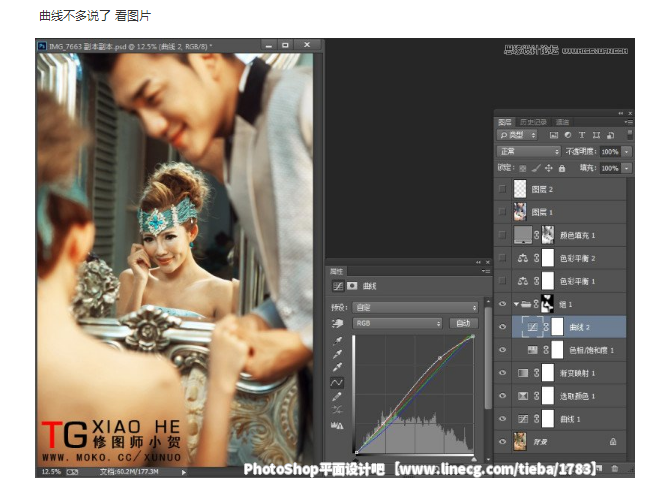Select the gray point eyedropper in Curves
Image resolution: width=652 pixels, height=488 pixels.
[x=338, y=354]
